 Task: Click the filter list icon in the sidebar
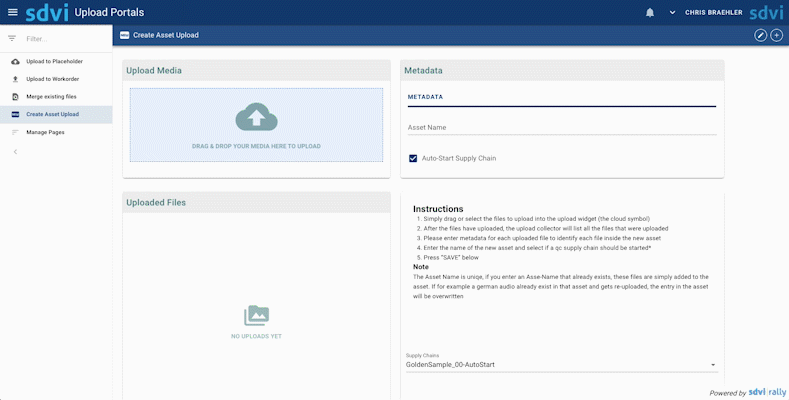tap(12, 38)
